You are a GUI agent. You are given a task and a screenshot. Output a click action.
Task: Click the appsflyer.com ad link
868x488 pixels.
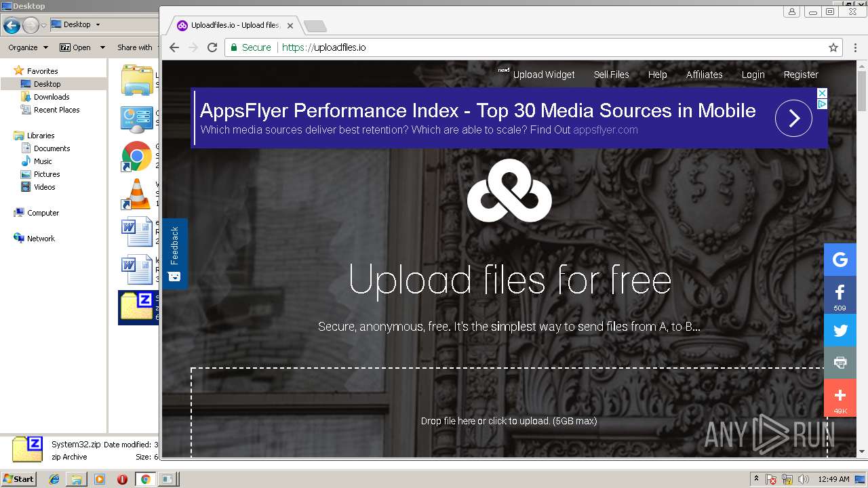606,130
